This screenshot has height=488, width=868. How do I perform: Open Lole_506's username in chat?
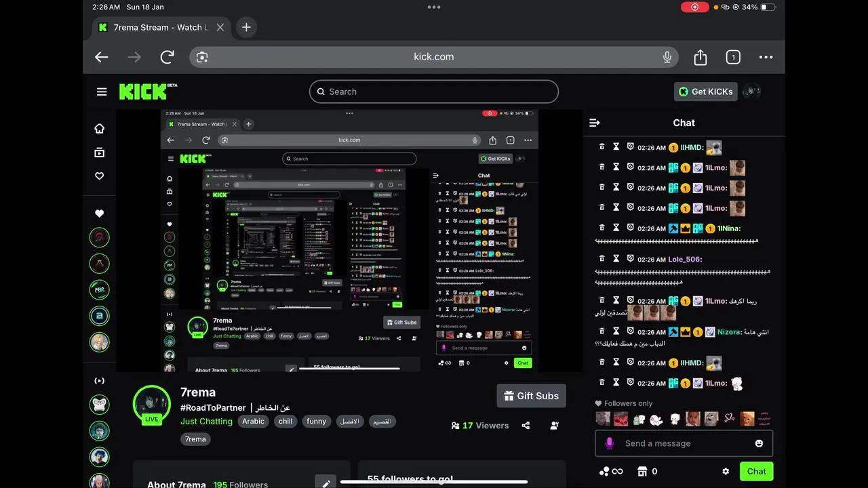point(684,259)
